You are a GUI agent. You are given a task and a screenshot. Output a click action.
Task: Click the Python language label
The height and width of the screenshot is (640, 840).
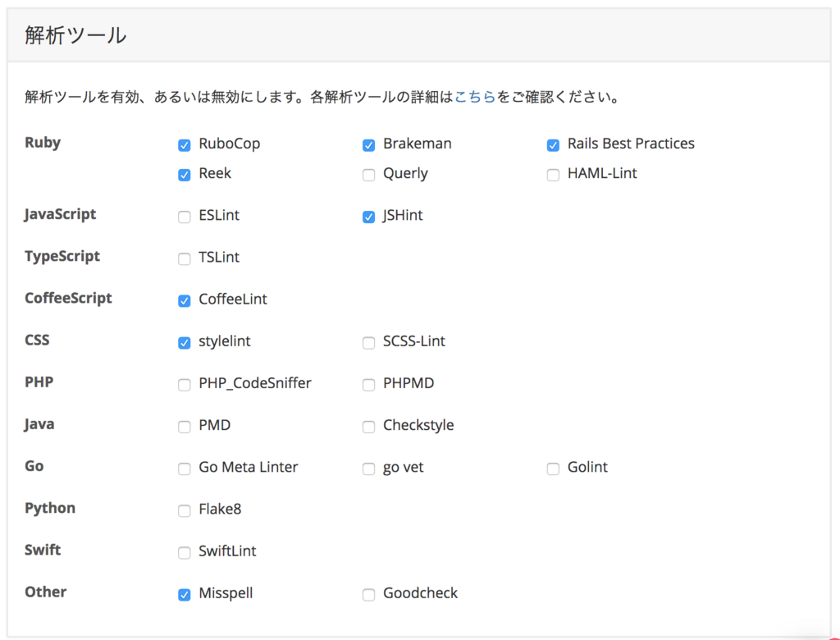coord(50,508)
